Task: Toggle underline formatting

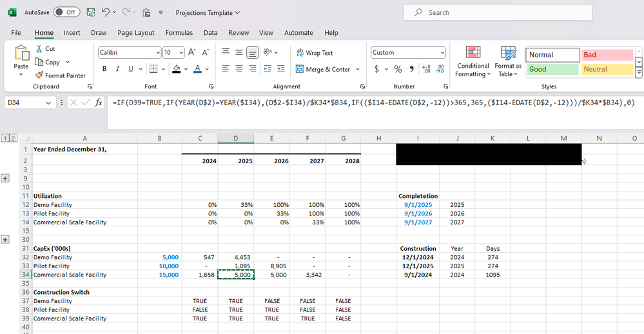Action: [x=131, y=69]
